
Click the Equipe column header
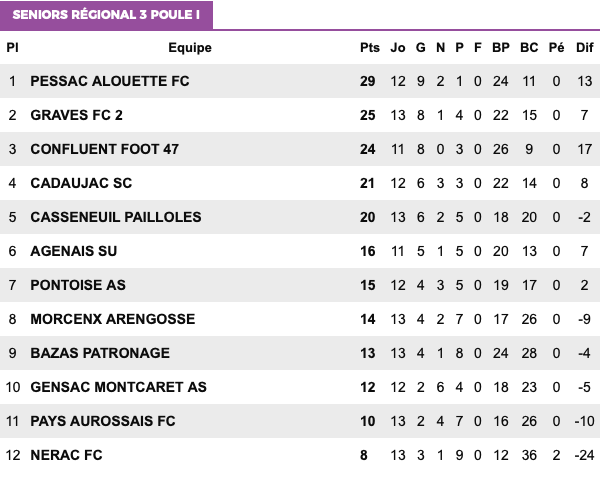(190, 47)
